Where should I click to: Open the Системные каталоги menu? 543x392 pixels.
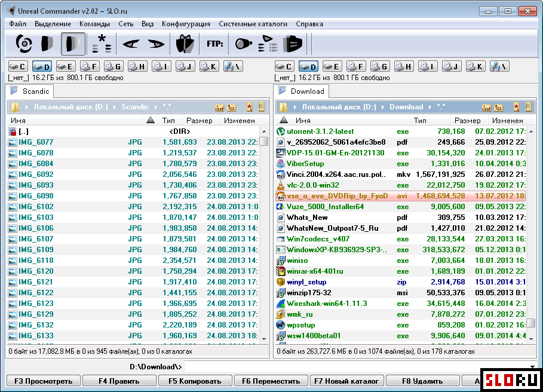[253, 24]
